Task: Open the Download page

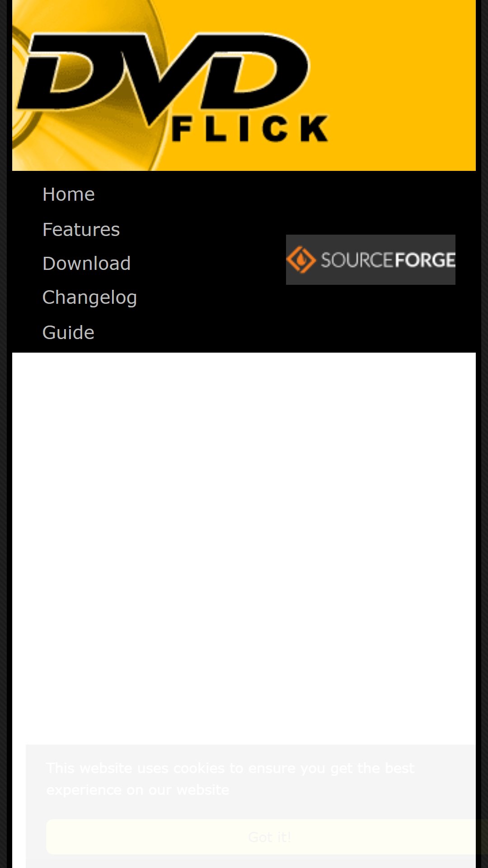Action: pyautogui.click(x=86, y=264)
